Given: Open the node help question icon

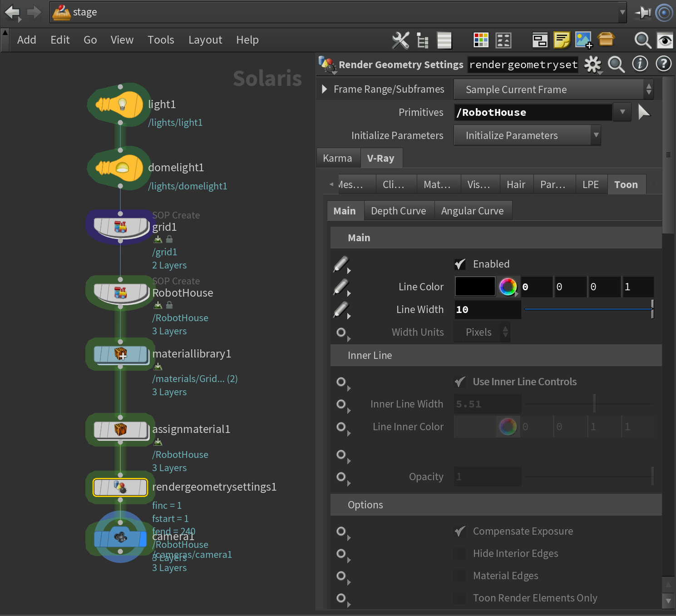Looking at the screenshot, I should [664, 64].
